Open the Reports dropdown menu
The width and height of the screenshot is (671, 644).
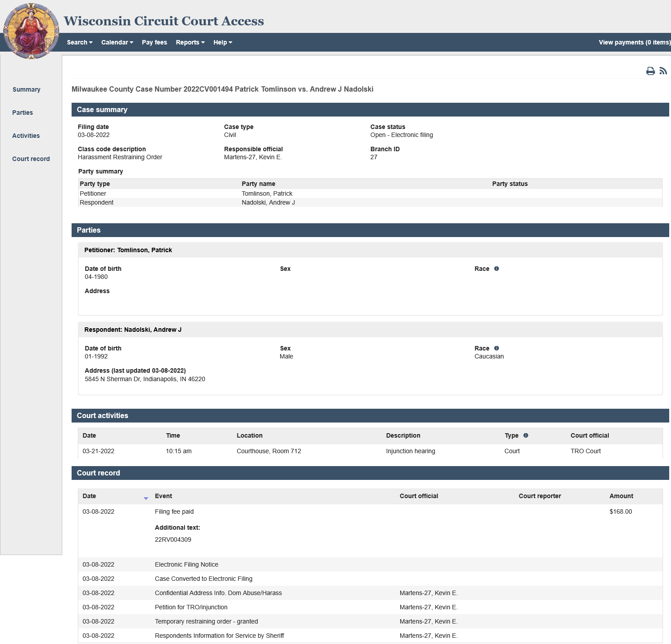[190, 42]
